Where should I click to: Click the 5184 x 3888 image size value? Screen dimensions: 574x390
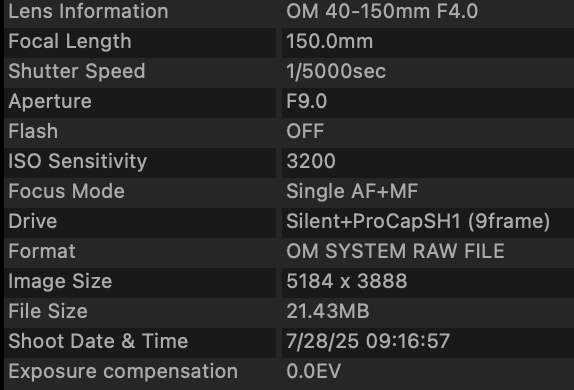[x=347, y=282]
